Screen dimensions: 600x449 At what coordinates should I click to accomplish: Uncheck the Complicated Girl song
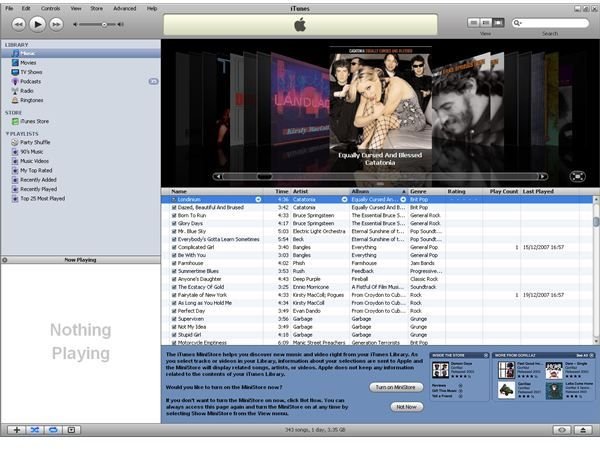(174, 247)
